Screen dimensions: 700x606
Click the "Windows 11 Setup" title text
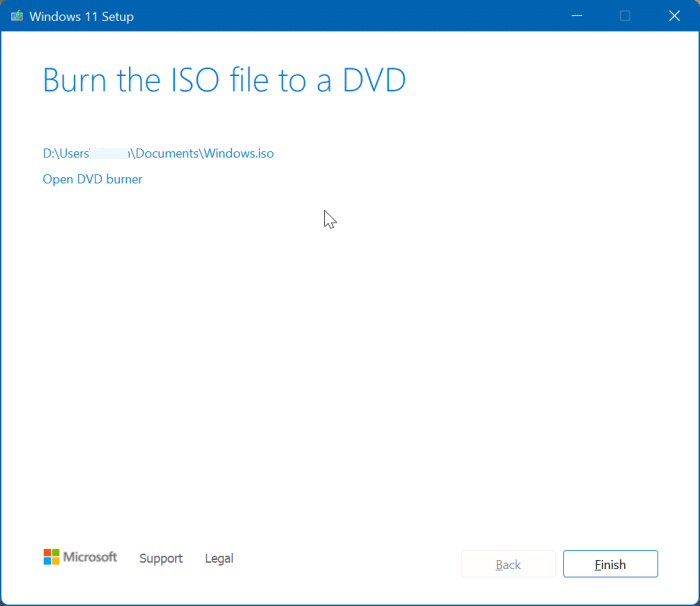pyautogui.click(x=82, y=17)
